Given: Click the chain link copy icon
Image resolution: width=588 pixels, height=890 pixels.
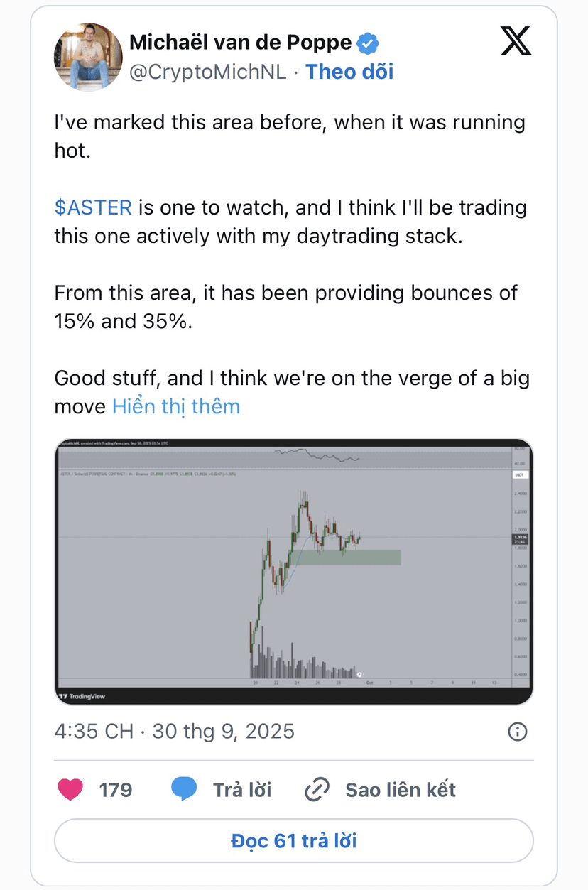Looking at the screenshot, I should point(317,789).
